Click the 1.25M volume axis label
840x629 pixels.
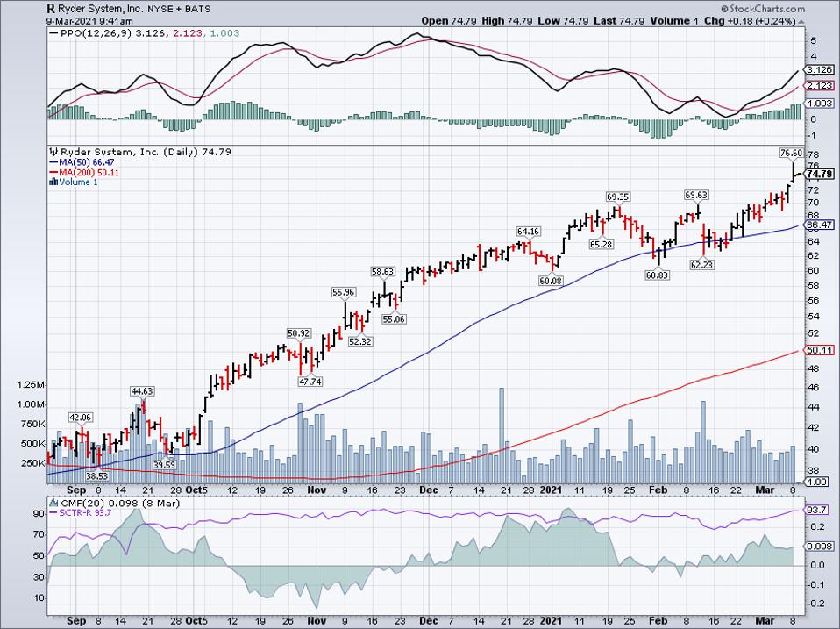[x=32, y=385]
